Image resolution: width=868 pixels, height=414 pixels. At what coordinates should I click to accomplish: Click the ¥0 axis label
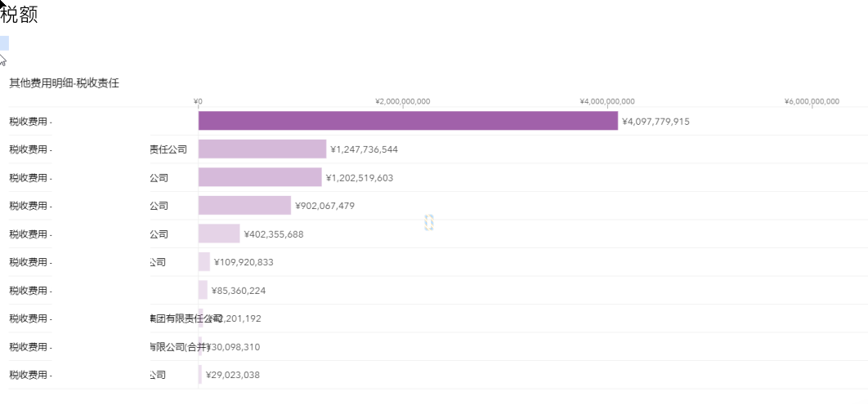(198, 102)
